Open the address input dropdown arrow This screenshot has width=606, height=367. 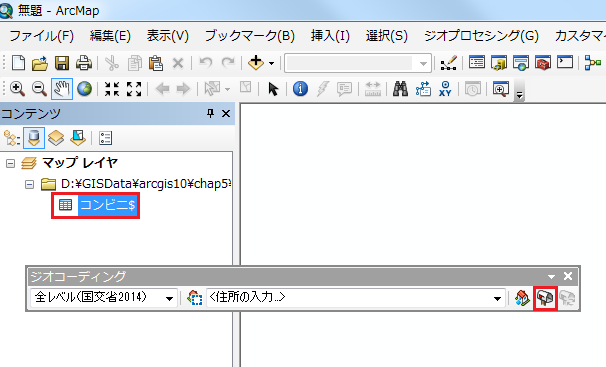[x=498, y=298]
